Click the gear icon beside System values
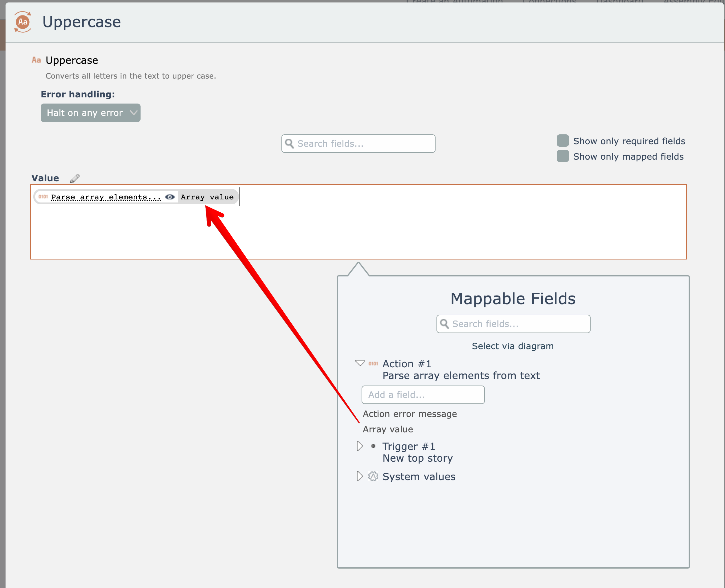 [373, 476]
